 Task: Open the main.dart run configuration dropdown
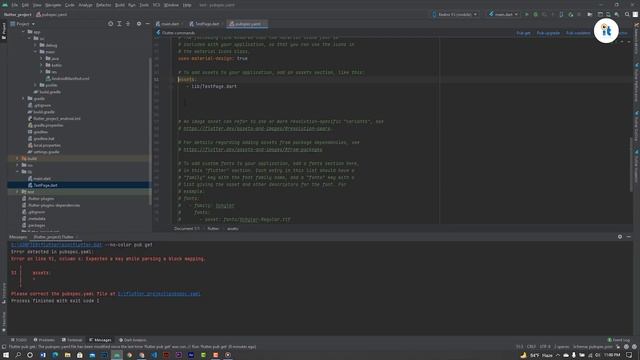(503, 14)
